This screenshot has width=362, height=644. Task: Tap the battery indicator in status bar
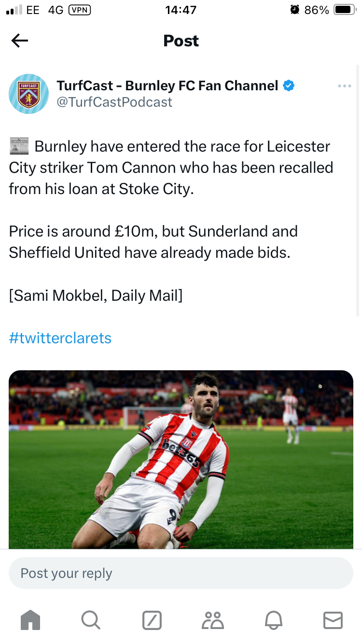coord(345,10)
